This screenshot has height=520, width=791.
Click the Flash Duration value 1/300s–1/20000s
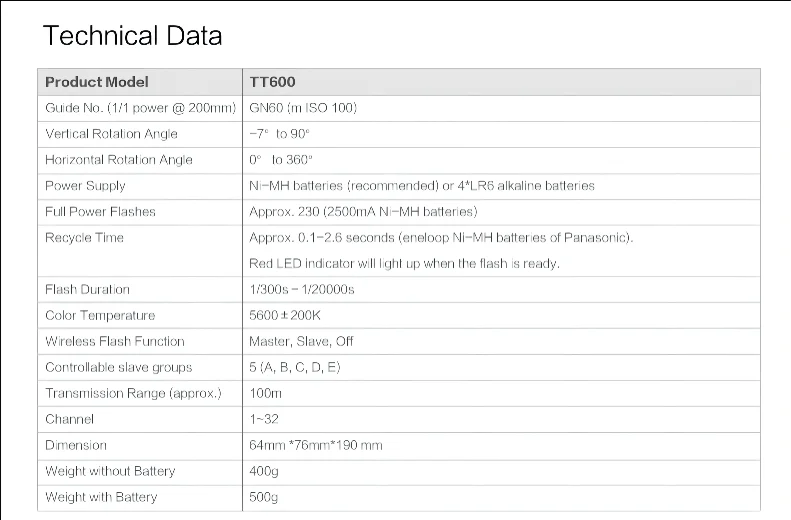tap(301, 290)
